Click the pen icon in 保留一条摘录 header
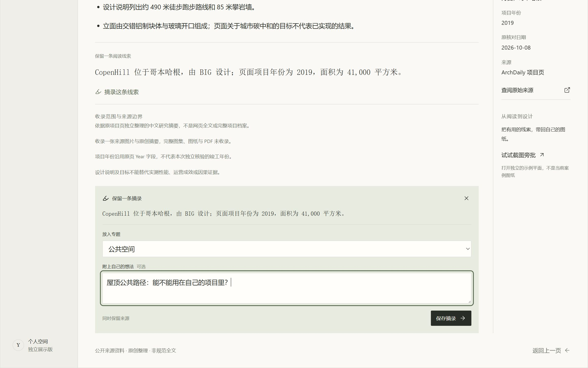Viewport: 588px width, 368px height. [106, 198]
